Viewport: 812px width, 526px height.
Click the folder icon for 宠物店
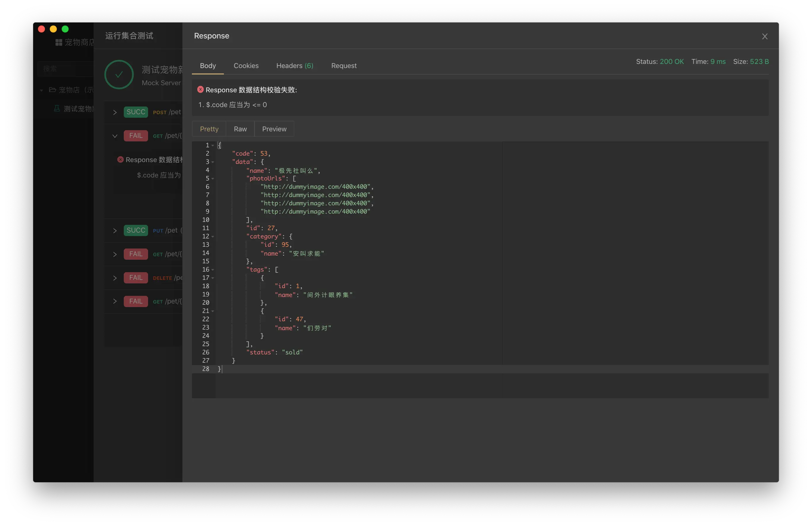click(52, 90)
